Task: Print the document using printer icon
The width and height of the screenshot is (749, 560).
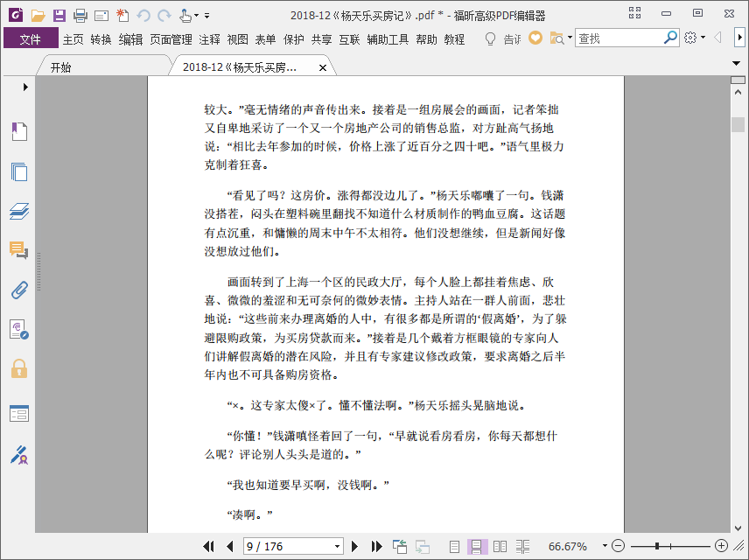Action: point(80,16)
